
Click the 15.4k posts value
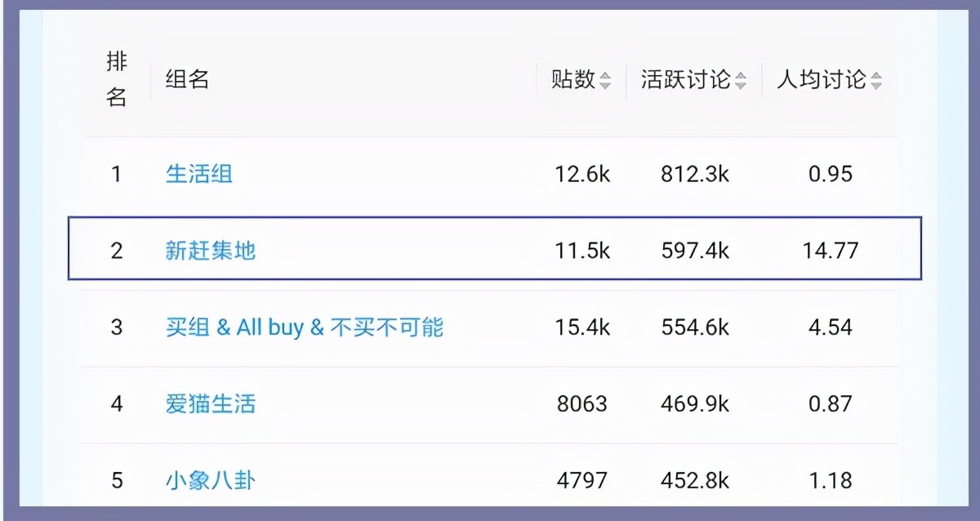582,327
